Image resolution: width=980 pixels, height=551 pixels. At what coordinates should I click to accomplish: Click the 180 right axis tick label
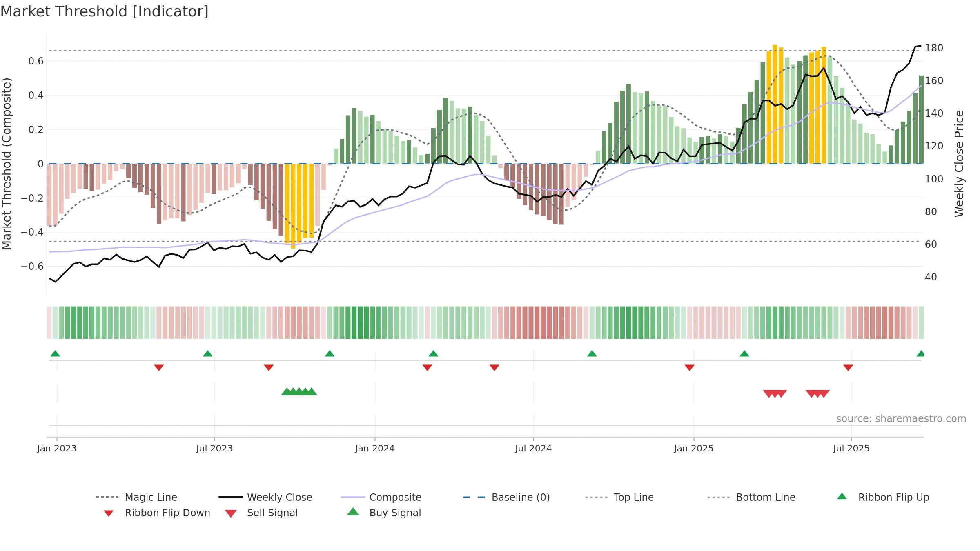934,48
